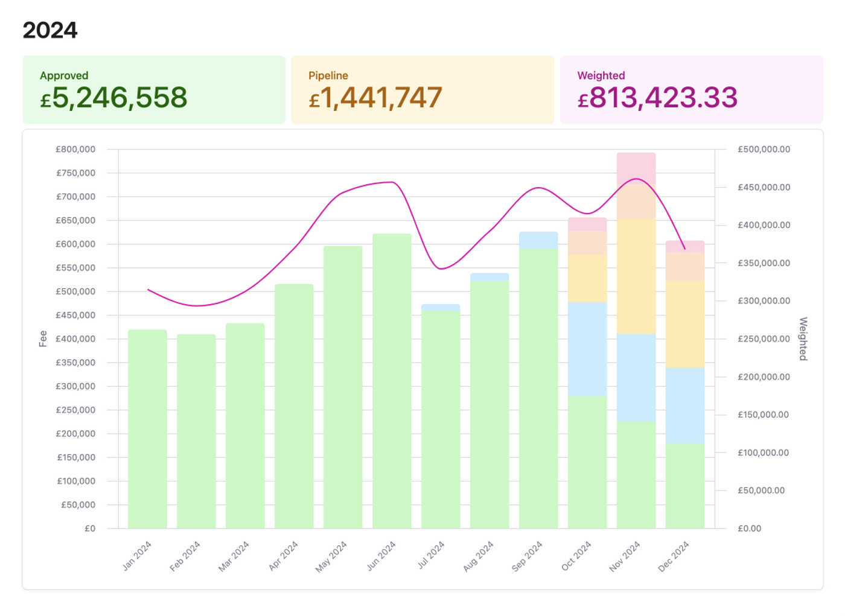Image resolution: width=845 pixels, height=616 pixels.
Task: Click the 2024 heading
Action: click(49, 30)
